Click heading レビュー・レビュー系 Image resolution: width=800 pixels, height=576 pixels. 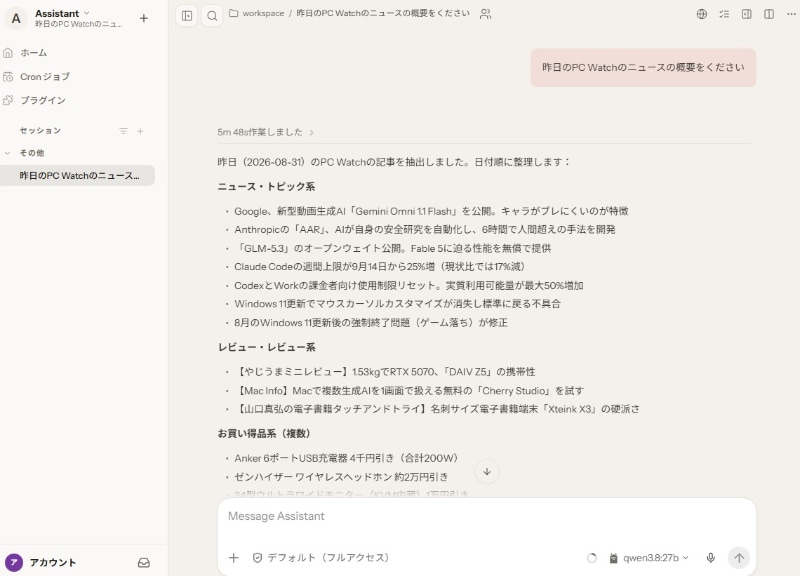point(266,347)
